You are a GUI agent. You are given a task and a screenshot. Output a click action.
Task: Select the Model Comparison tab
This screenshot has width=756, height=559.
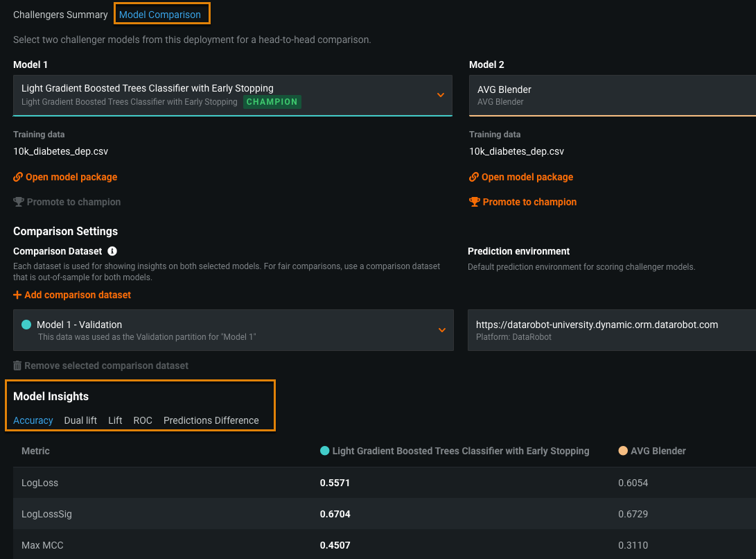coord(160,14)
